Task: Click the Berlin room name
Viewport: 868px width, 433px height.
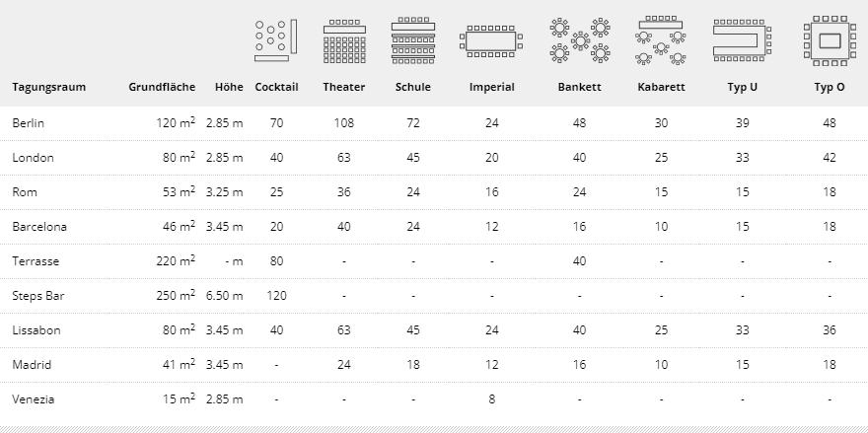Action: pos(29,123)
